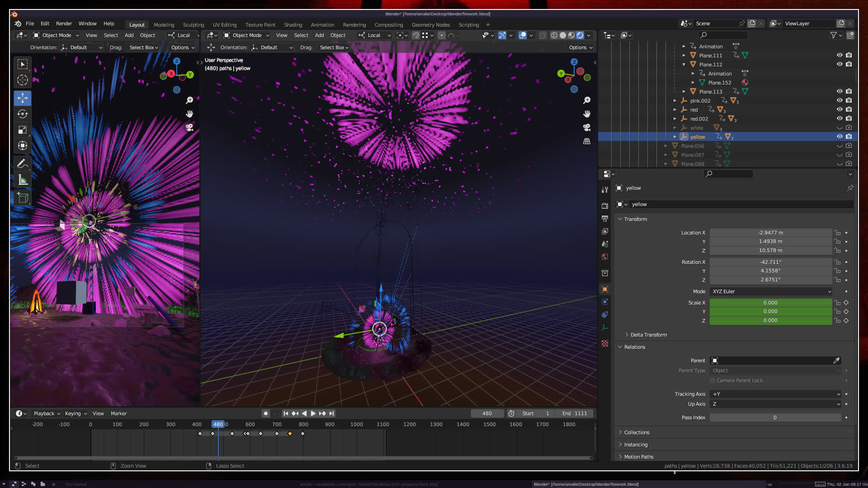This screenshot has height=488, width=868.
Task: Select the Annotate pencil tool
Action: pyautogui.click(x=23, y=164)
